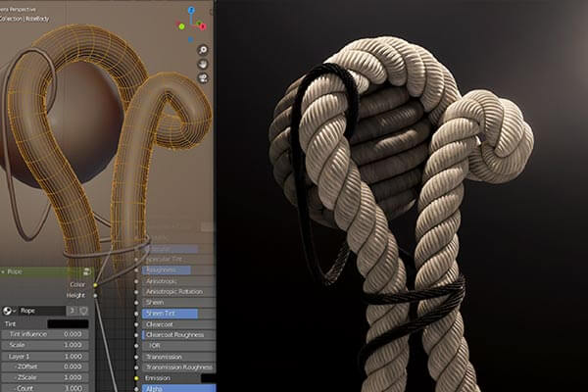Click the Transmission input socket dot
Viewport: 588px width, 392px height.
point(136,357)
